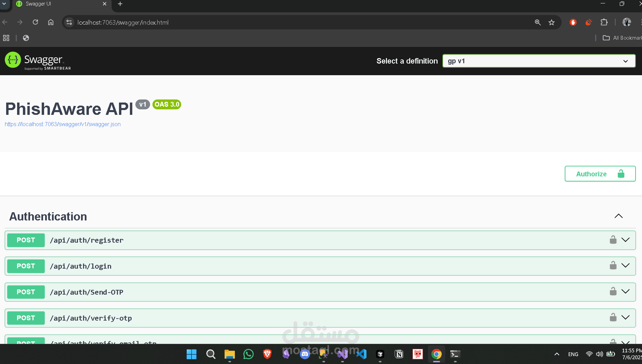Click the zoom magnifier icon in address bar
Image resolution: width=642 pixels, height=364 pixels.
tap(538, 22)
